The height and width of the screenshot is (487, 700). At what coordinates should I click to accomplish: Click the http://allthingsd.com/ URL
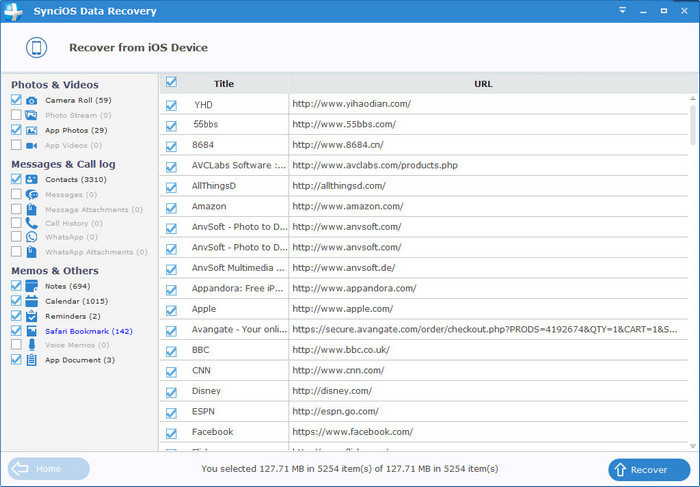click(339, 186)
